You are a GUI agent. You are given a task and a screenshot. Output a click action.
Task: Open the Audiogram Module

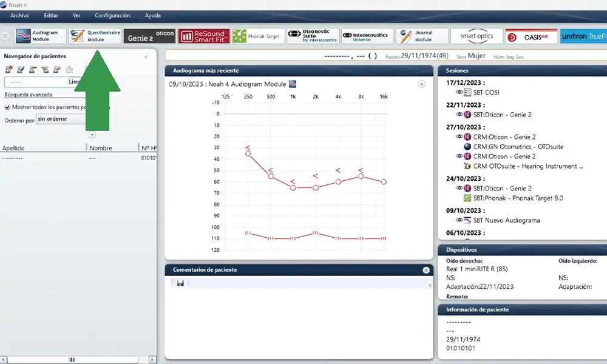tap(40, 36)
